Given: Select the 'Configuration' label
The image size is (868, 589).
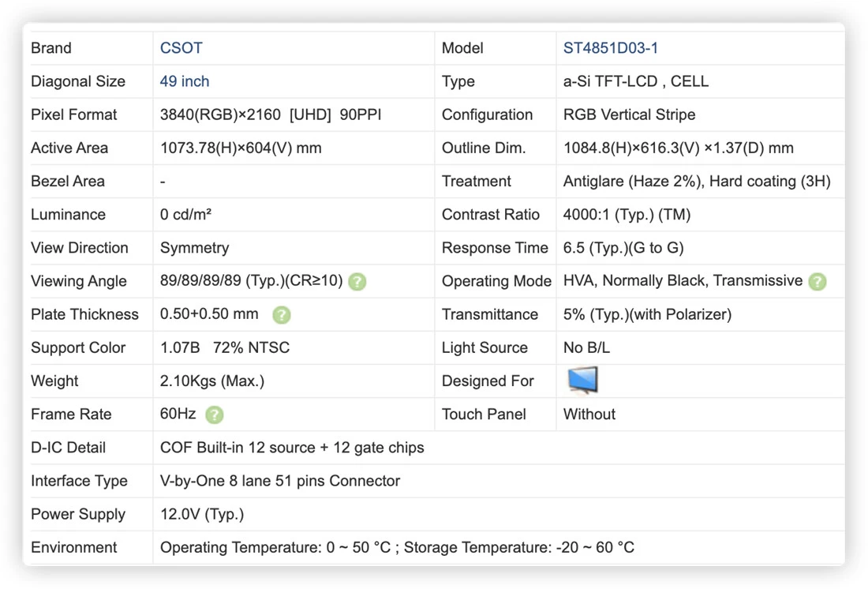Looking at the screenshot, I should coord(487,114).
